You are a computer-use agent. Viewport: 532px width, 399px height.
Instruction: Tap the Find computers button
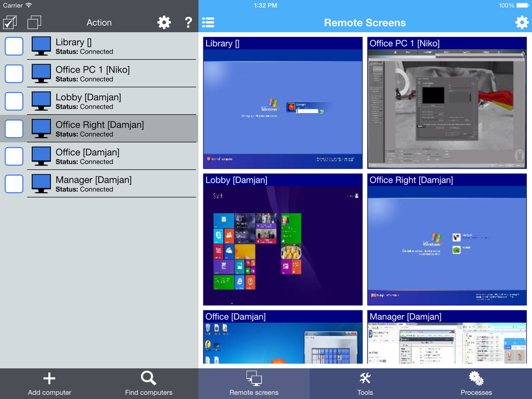point(148,384)
